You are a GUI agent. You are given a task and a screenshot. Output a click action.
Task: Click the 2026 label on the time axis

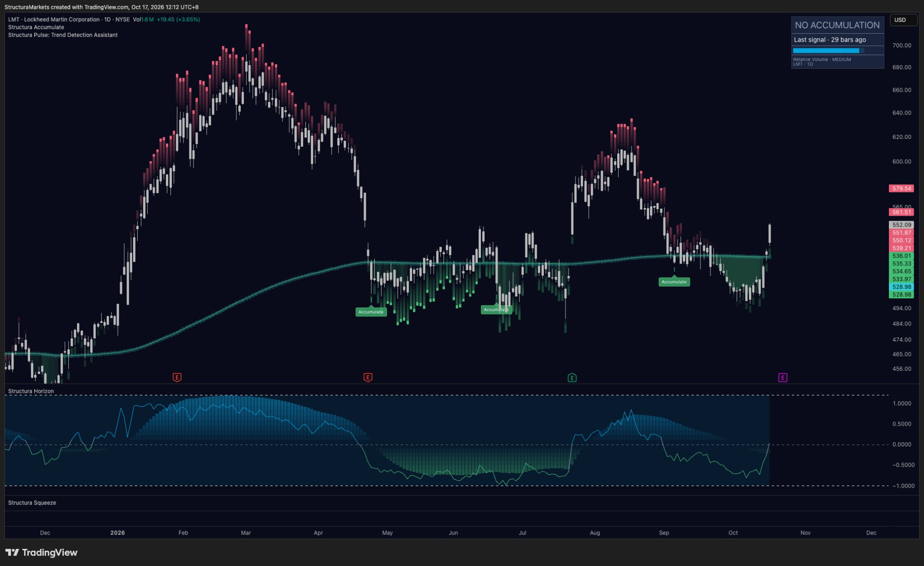117,533
